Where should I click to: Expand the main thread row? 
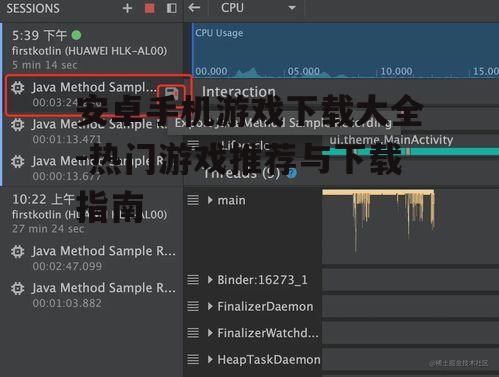click(210, 200)
